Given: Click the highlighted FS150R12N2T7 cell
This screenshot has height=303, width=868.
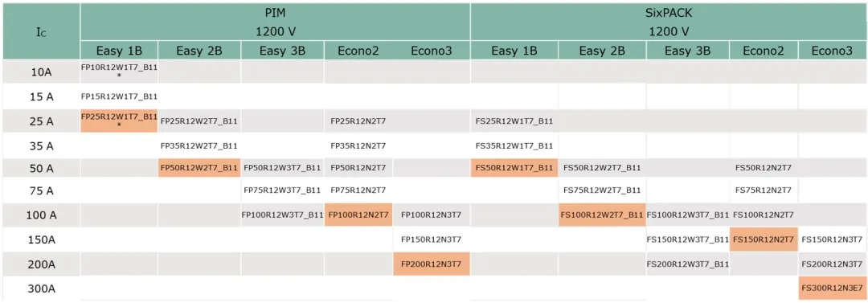Looking at the screenshot, I should tap(764, 240).
